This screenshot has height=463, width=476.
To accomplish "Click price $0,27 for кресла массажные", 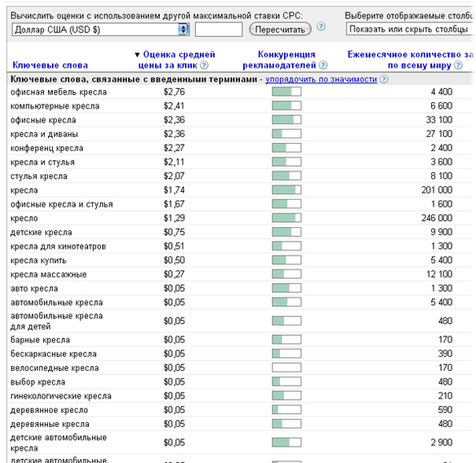I will click(x=174, y=274).
